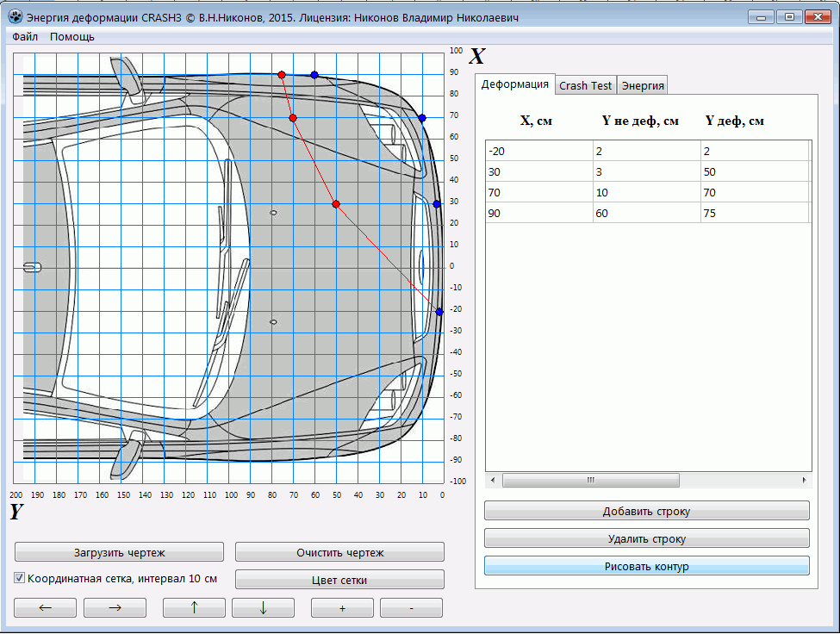Click the Добавить строку button
Screen dimensions: 840x634
point(646,512)
